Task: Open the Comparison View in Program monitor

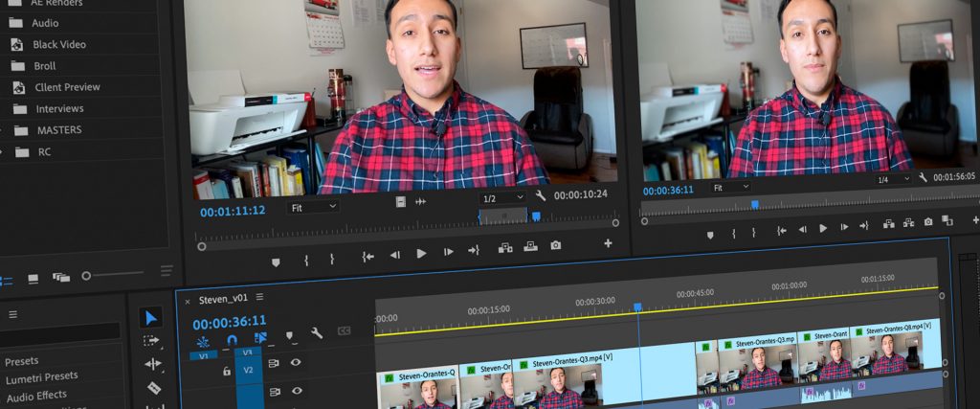Action: [947, 220]
